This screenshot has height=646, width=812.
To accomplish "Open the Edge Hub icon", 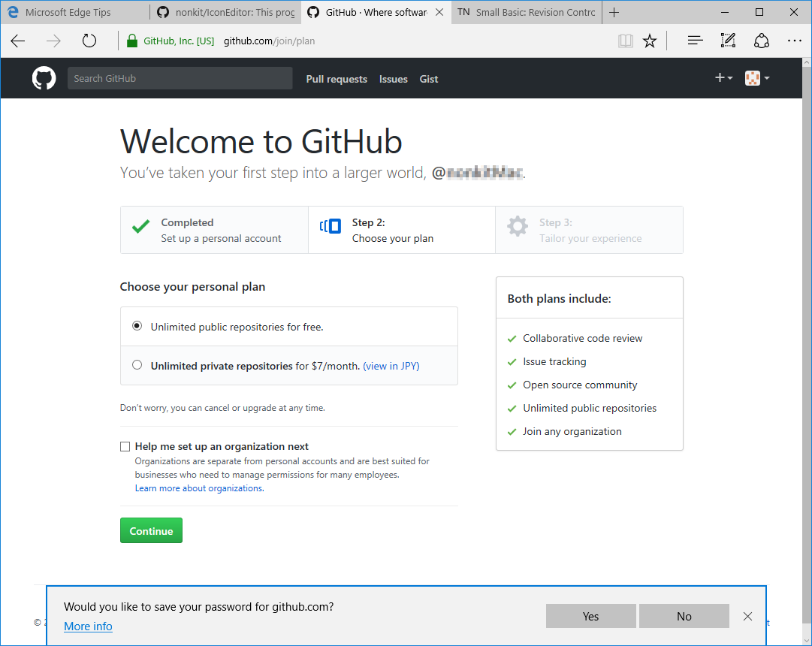I will pos(695,41).
